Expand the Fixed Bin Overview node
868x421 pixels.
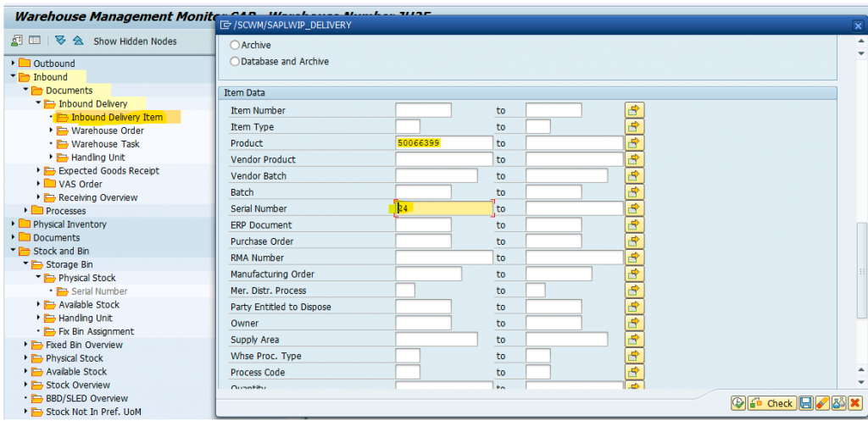(26, 345)
